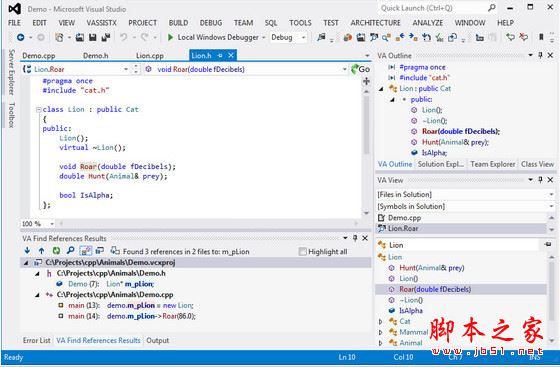Collapse the public: outline node
This screenshot has width=560, height=367.
[x=392, y=100]
